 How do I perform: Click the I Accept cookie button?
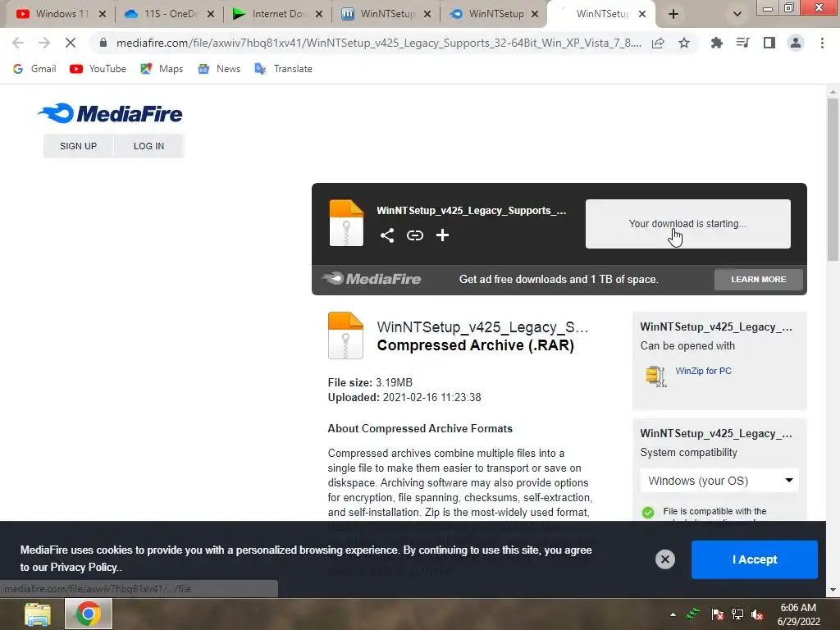755,559
